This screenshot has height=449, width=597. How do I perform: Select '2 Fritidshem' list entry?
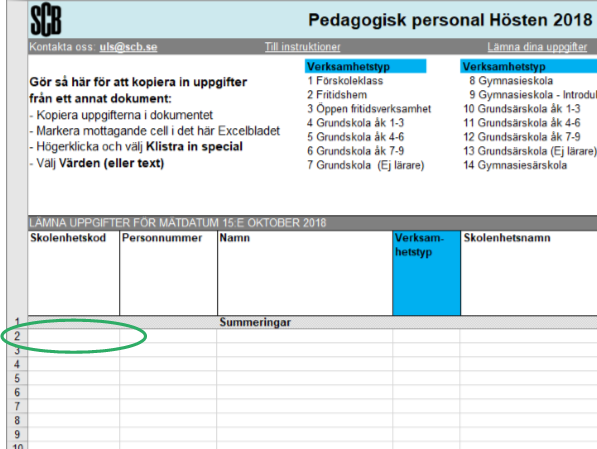coord(337,95)
